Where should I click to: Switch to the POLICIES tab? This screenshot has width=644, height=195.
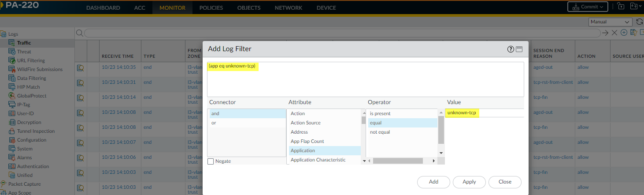click(211, 7)
